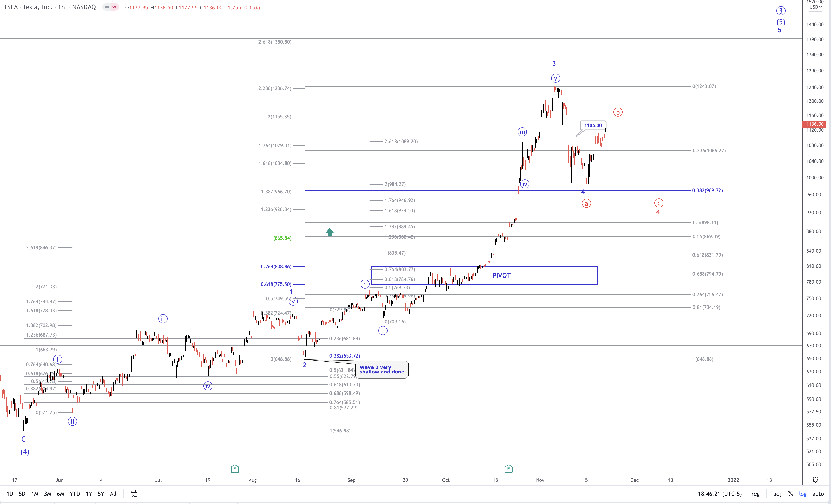Select the red circled a wave label
The width and height of the screenshot is (831, 504).
click(x=586, y=204)
